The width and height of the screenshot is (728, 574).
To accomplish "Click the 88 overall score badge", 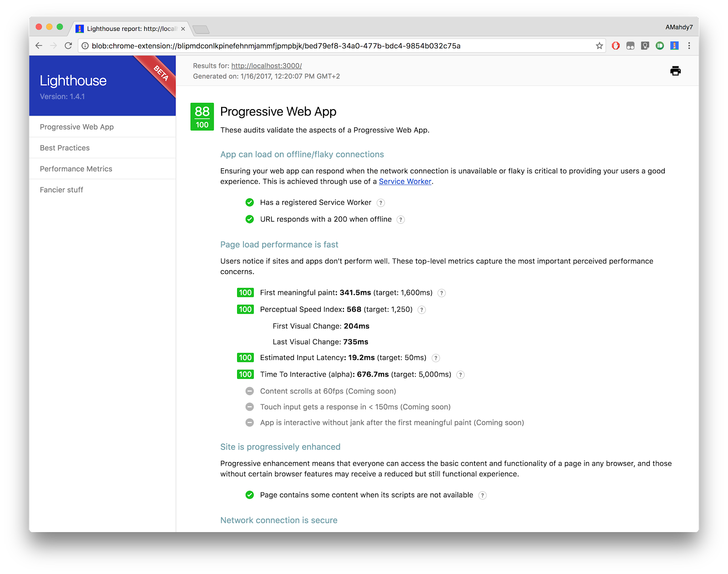I will tap(202, 117).
